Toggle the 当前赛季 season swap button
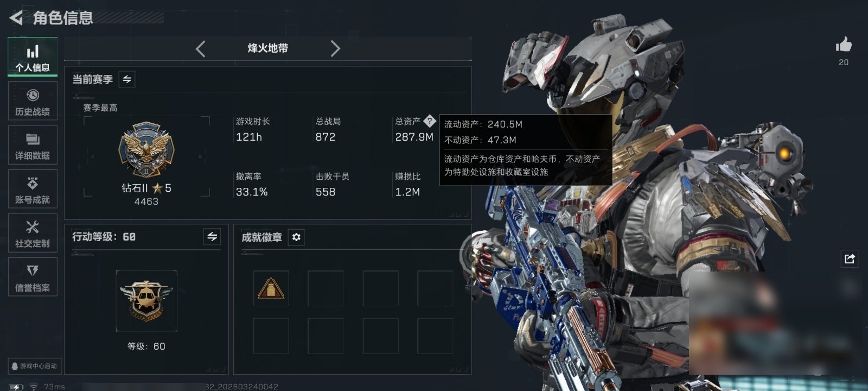Viewport: 868px width, 391px height. pos(127,79)
